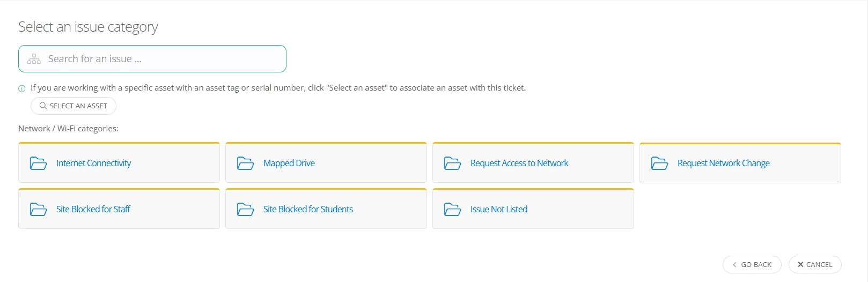Image resolution: width=868 pixels, height=282 pixels.
Task: Click the back chevron on Go Back
Action: tap(734, 265)
